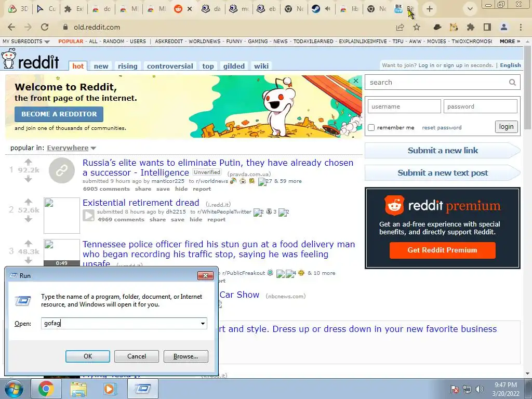Upvote the Existential retirement dread post

(x=28, y=202)
